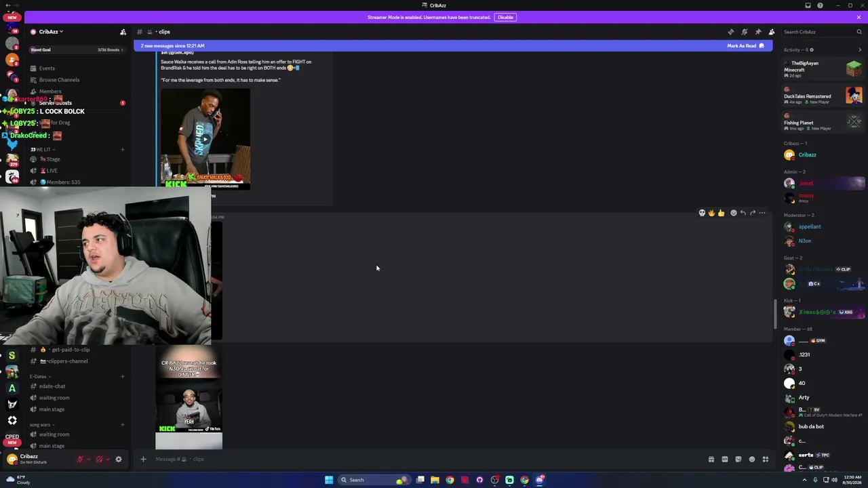Type in the Search CribAzz field
This screenshot has height=488, width=868.
[x=823, y=32]
